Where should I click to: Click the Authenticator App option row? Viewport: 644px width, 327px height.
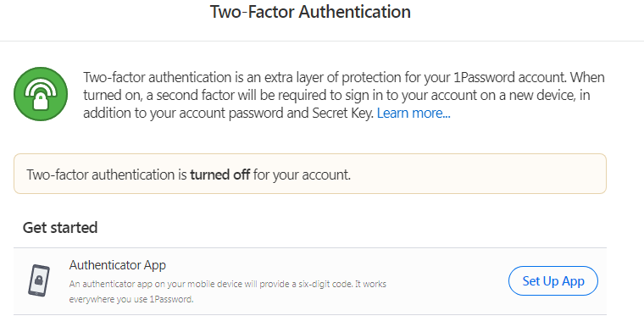click(x=310, y=281)
